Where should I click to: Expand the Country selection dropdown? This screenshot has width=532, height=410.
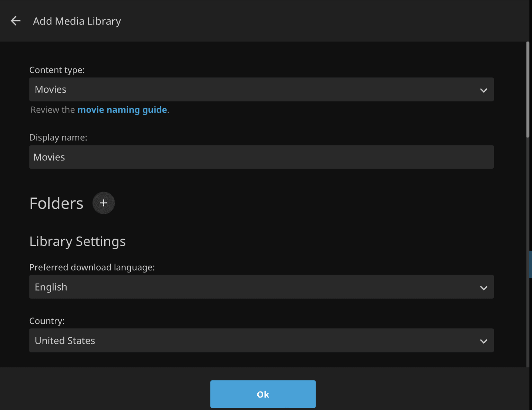[261, 341]
